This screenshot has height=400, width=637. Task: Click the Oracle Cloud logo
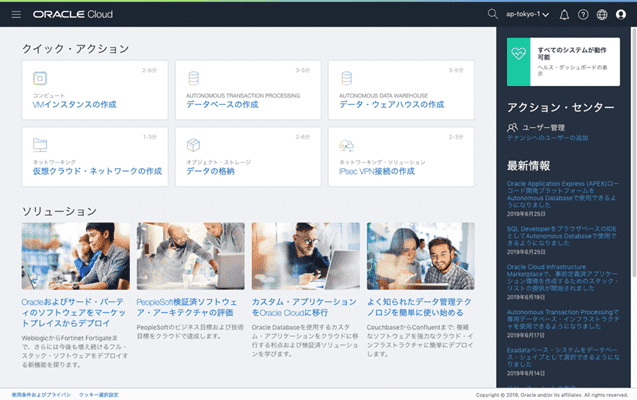point(73,14)
